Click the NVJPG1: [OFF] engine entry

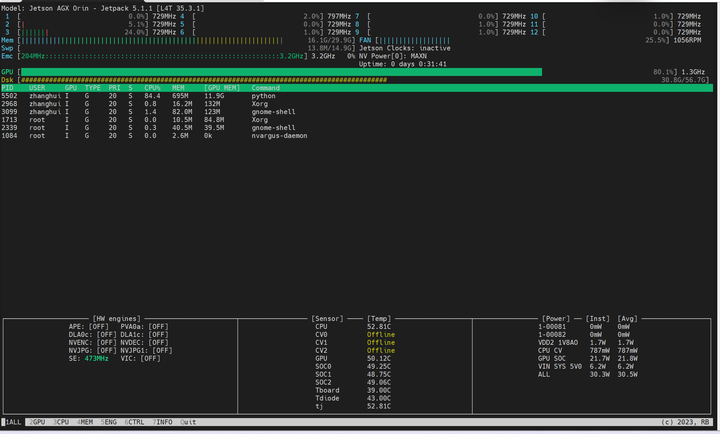coord(146,350)
